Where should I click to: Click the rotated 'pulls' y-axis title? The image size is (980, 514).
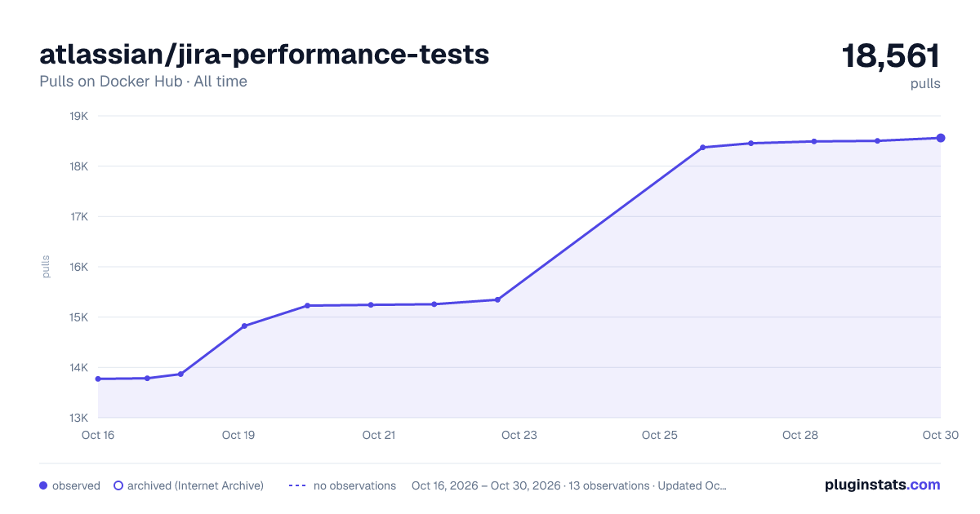(x=46, y=267)
